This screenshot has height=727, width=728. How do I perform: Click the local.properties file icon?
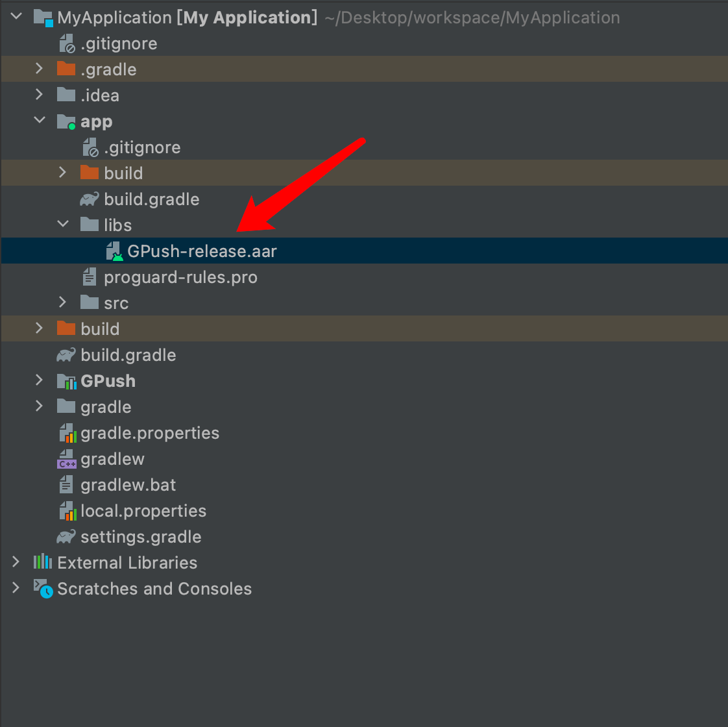coord(67,511)
